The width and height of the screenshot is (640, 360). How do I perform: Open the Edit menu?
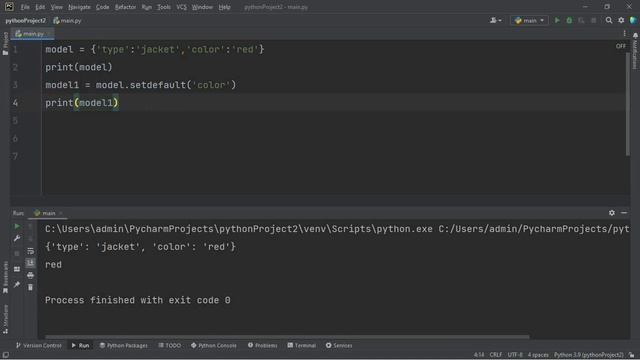point(40,7)
